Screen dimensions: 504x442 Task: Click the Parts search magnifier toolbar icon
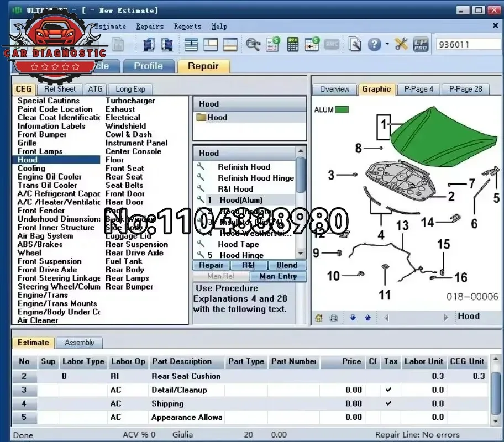pos(253,44)
